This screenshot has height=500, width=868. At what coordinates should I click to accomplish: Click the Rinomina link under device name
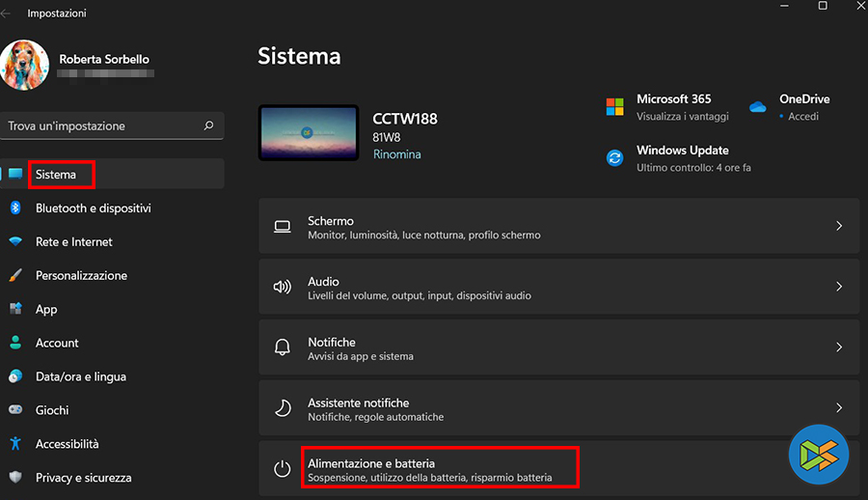click(396, 154)
